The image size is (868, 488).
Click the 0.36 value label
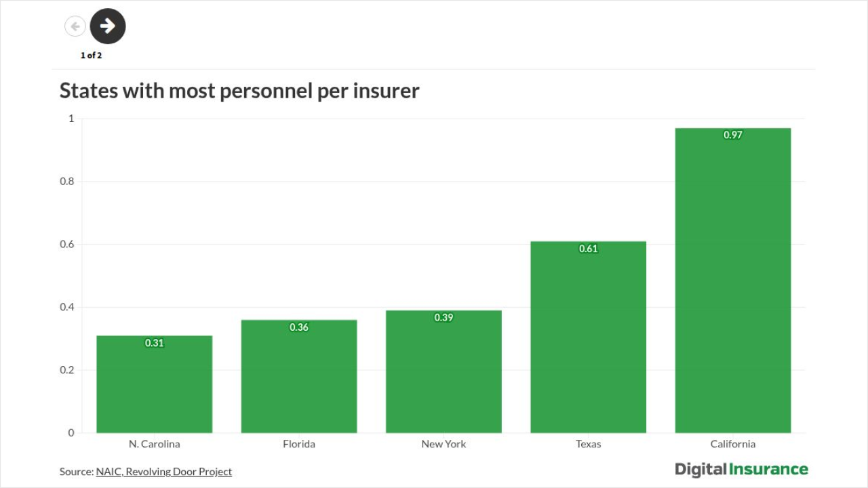point(299,327)
